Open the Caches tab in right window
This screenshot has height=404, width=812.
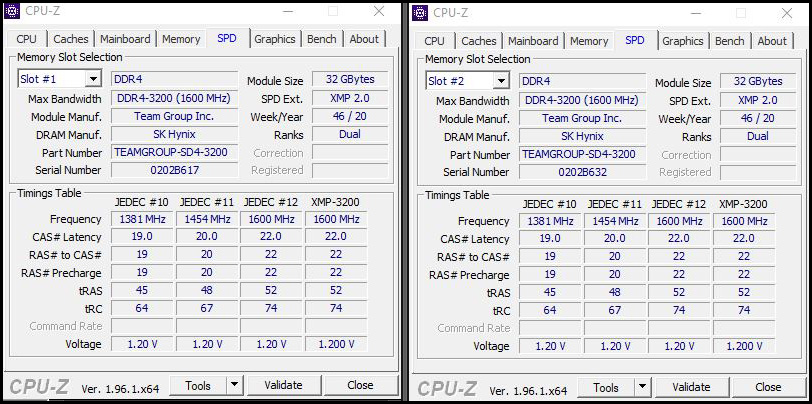tap(479, 41)
